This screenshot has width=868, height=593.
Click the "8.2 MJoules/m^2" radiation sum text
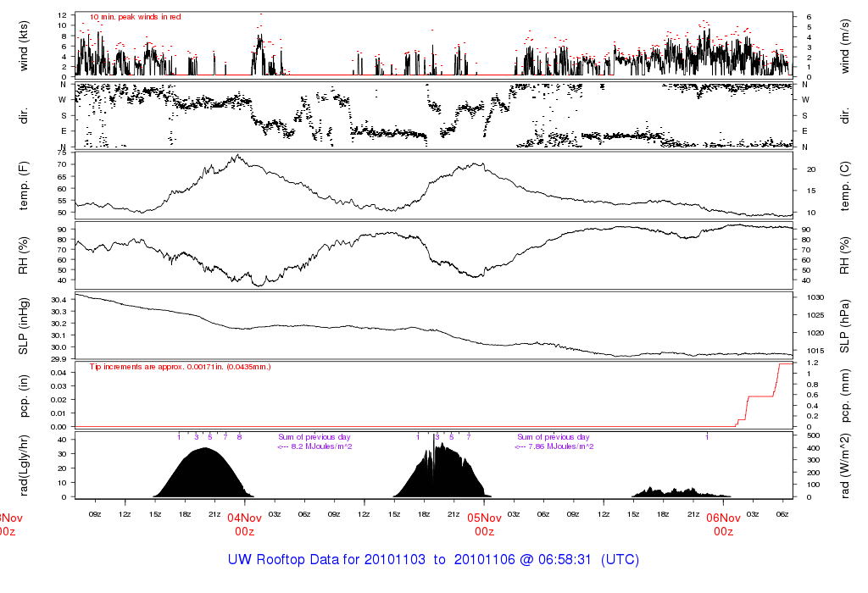tap(321, 446)
